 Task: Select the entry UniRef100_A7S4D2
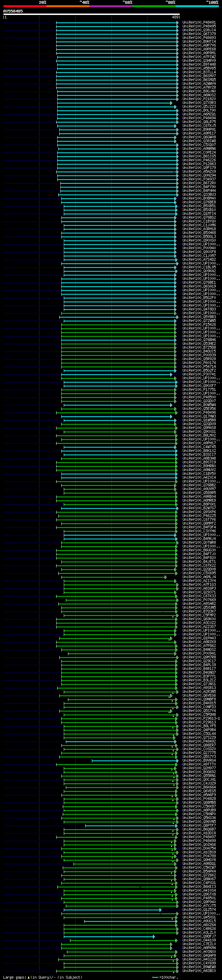[199, 259]
